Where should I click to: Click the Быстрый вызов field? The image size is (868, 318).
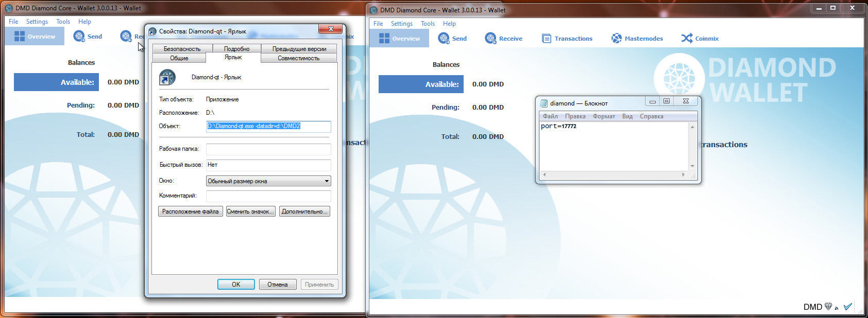click(268, 165)
